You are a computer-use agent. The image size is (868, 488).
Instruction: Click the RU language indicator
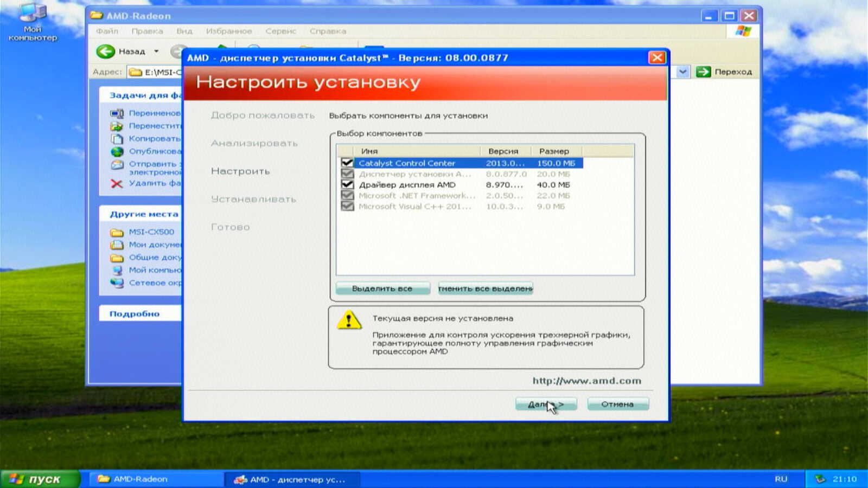tap(781, 479)
